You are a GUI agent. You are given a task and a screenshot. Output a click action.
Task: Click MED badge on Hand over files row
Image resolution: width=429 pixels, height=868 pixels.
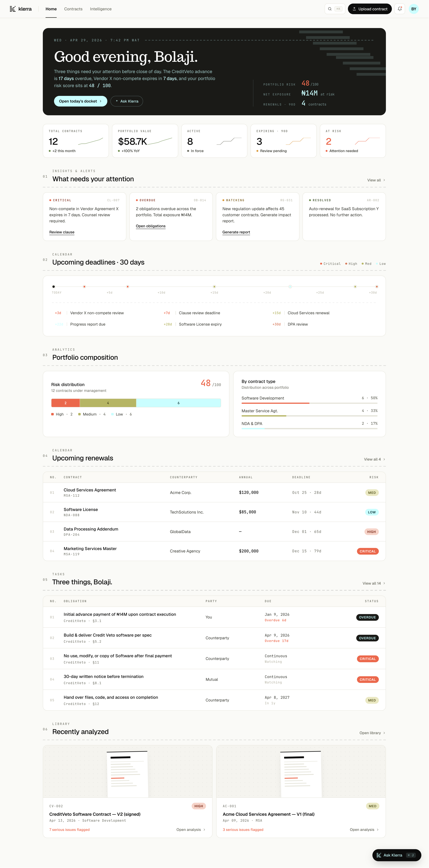click(x=372, y=700)
